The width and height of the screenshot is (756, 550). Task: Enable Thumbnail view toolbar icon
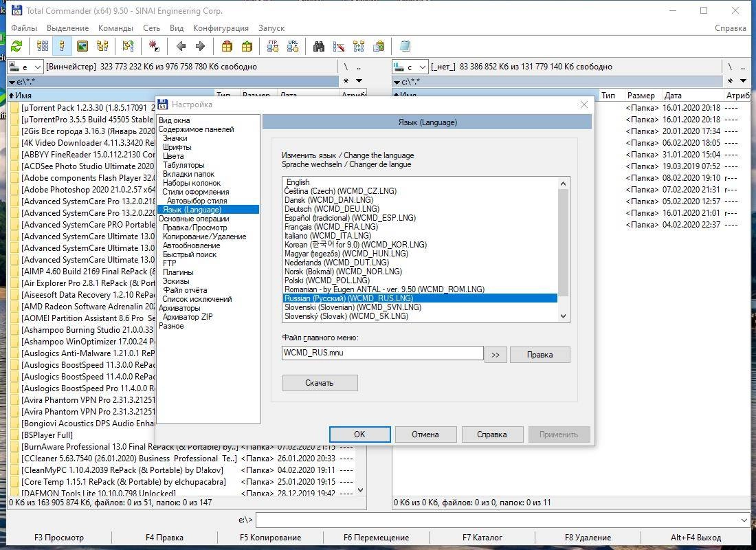tap(82, 46)
